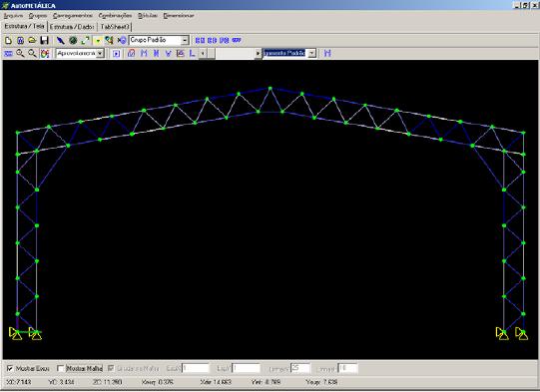Select the blue pencil draw tool
This screenshot has height=392, width=540.
(x=61, y=40)
